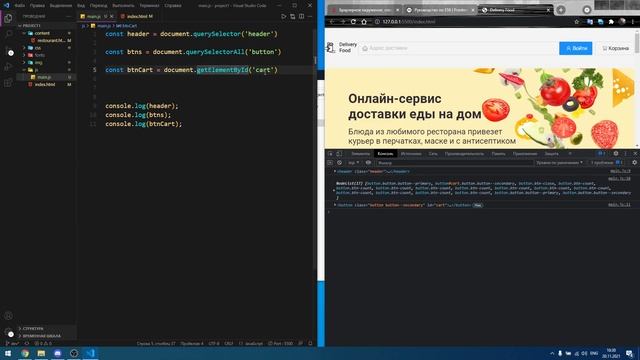Open the Terminal menu in VS Code
640x360 pixels.
click(149, 6)
